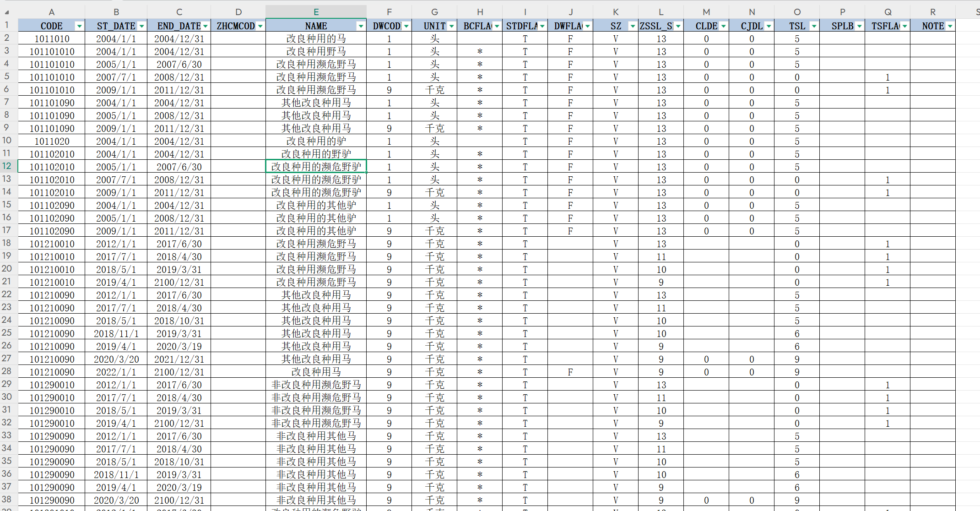
Task: Open the UNIT column filter dropdown
Action: (x=451, y=26)
